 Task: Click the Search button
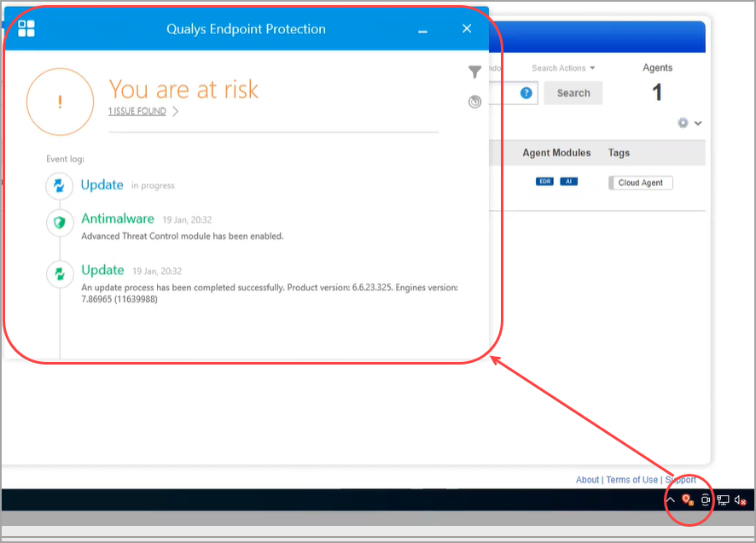point(573,93)
